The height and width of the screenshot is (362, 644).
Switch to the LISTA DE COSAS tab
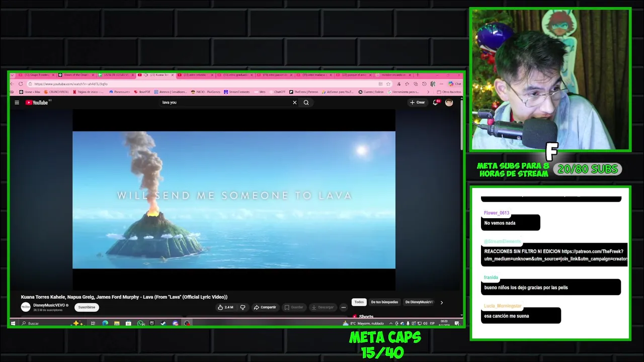click(x=115, y=75)
